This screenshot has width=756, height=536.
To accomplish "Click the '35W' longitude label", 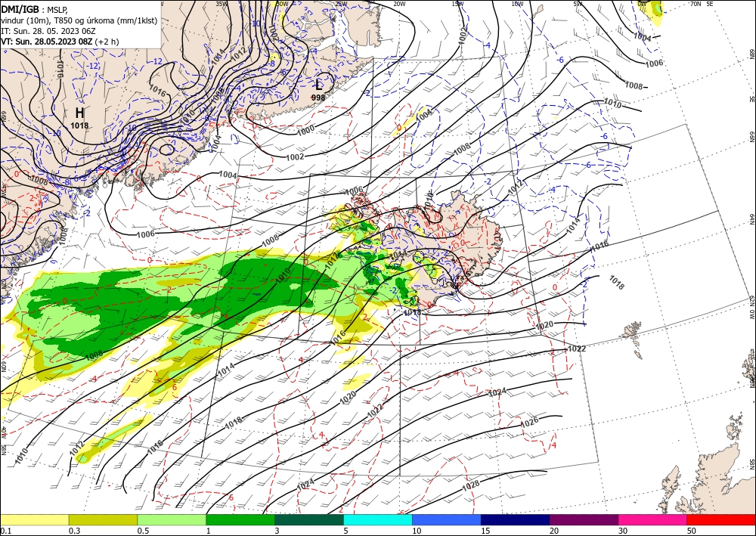I will pyautogui.click(x=222, y=4).
